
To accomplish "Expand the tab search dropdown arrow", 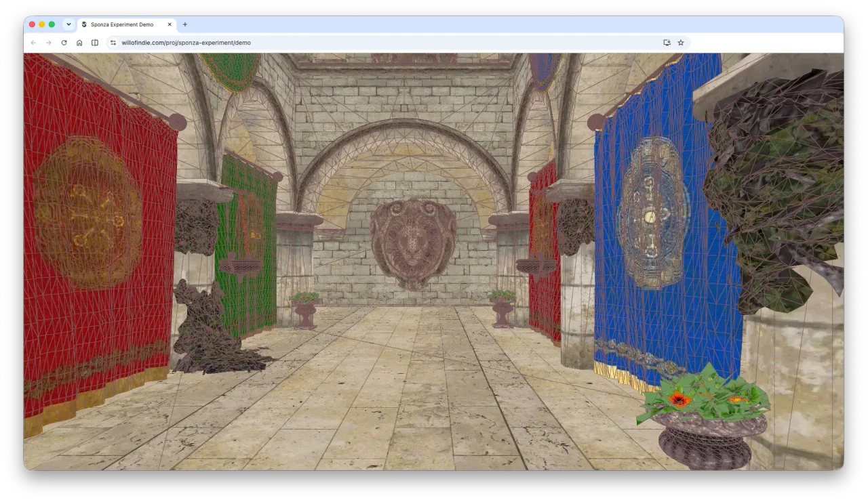I will pyautogui.click(x=68, y=24).
